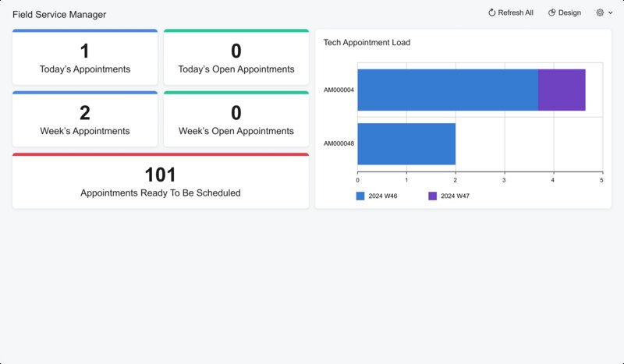Select the Week's Open Appointments tile
Image resolution: width=624 pixels, height=364 pixels.
[x=236, y=120]
